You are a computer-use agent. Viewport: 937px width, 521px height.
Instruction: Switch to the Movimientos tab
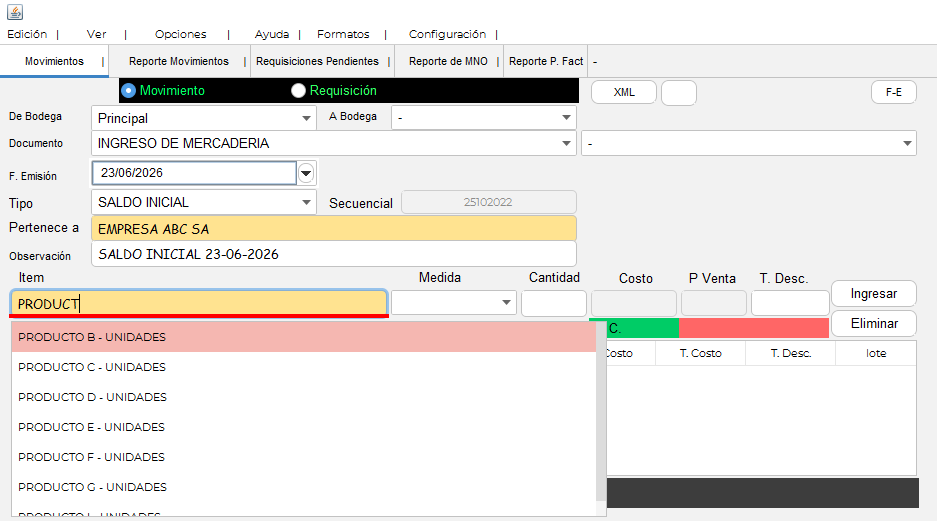coord(54,61)
